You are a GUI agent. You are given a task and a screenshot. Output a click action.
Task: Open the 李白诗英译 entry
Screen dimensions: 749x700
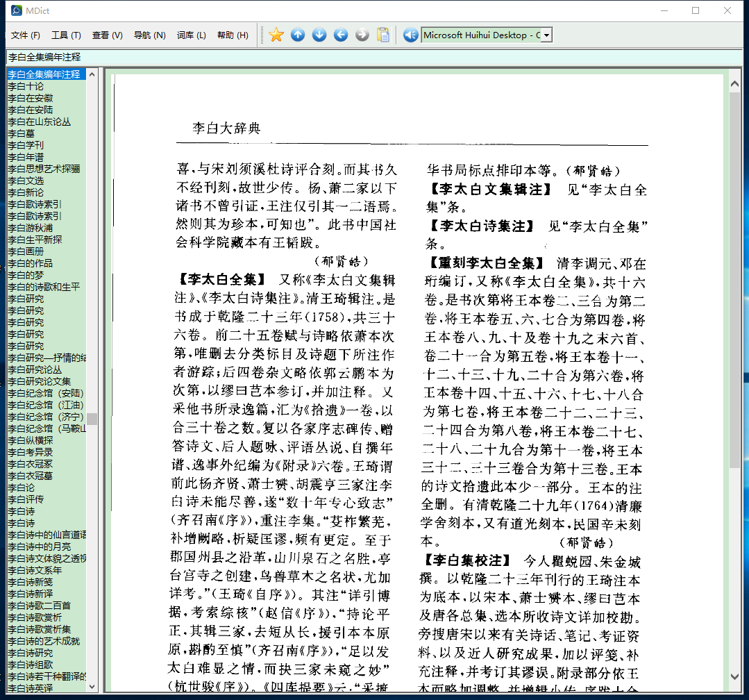click(31, 688)
